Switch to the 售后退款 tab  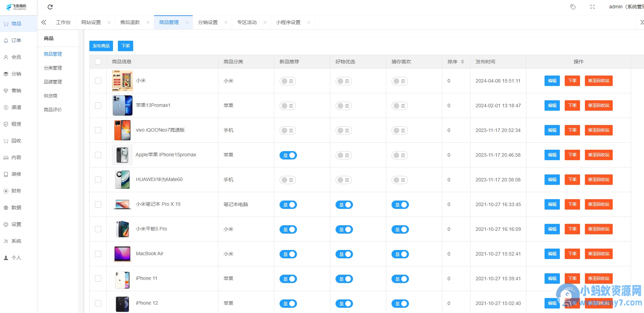[x=130, y=22]
